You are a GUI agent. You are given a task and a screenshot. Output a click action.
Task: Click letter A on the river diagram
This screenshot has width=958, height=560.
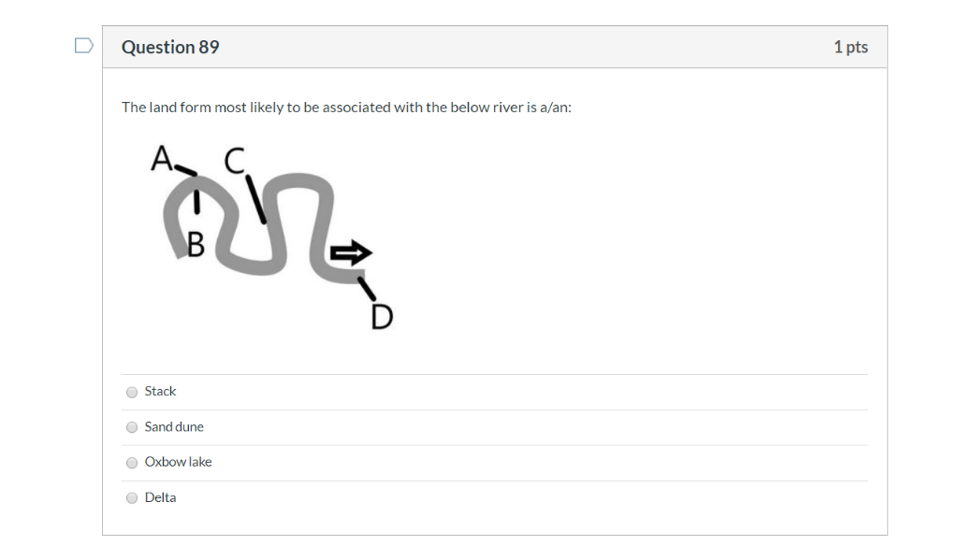[162, 158]
